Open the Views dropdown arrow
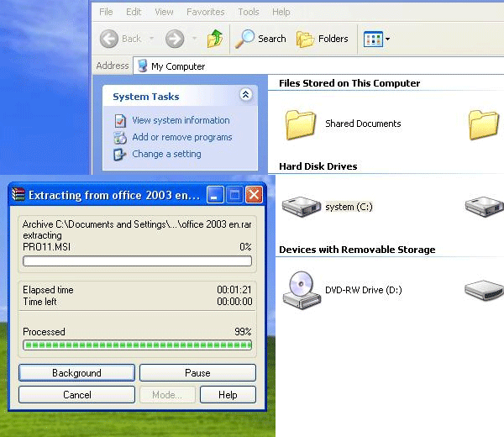The height and width of the screenshot is (437, 504). pos(387,39)
